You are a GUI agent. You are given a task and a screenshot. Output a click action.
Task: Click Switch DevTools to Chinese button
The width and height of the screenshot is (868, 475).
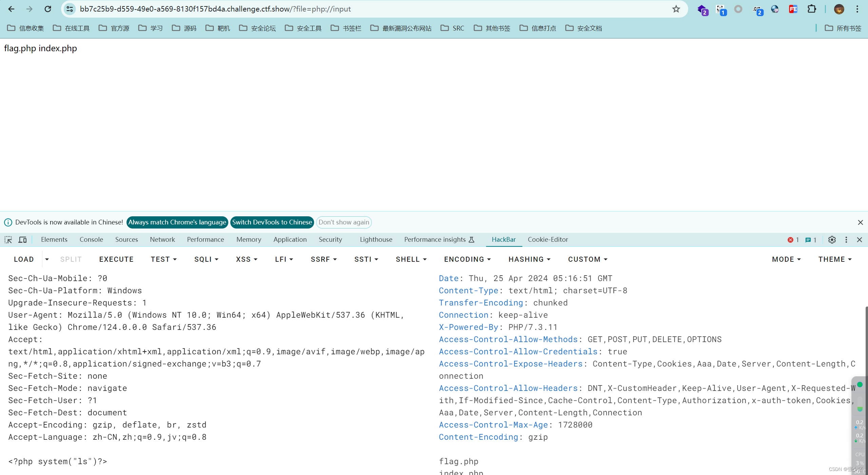(272, 222)
